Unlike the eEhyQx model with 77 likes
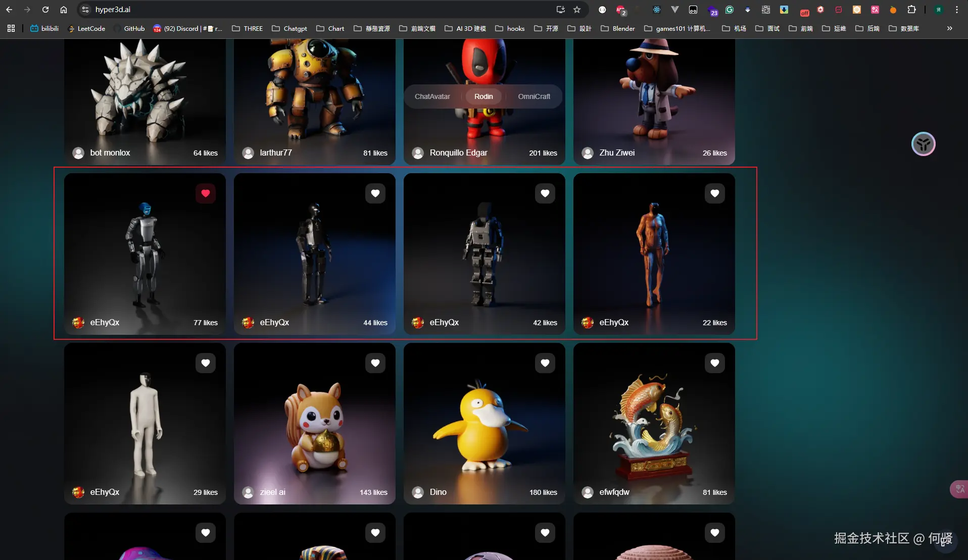Screen dimensions: 968x560 (206, 193)
